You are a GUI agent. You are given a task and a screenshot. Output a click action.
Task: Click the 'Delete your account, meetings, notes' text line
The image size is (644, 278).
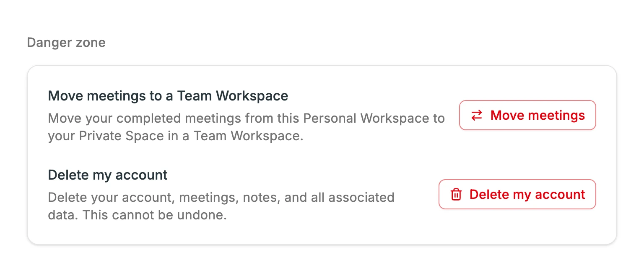pos(221,197)
